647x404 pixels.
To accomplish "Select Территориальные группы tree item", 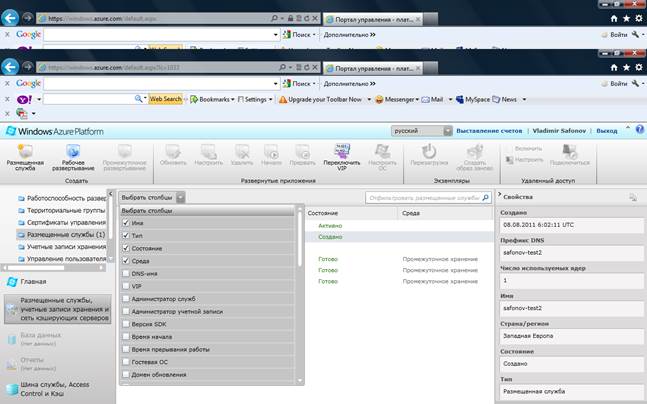I will tap(61, 210).
